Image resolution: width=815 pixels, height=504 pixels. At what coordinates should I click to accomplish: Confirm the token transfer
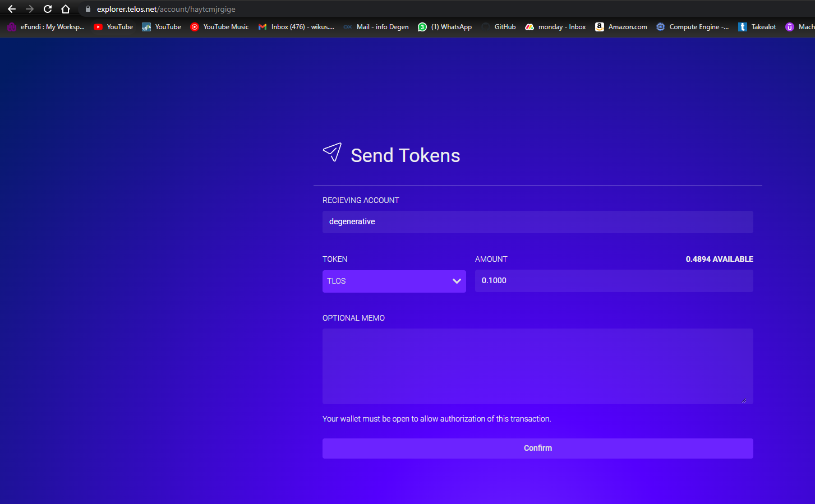pos(537,448)
